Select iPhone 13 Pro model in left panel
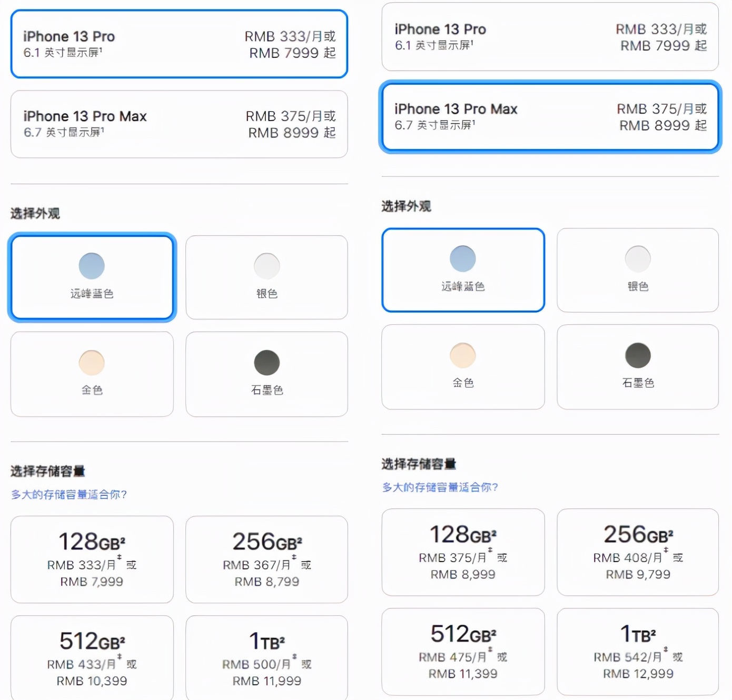 179,44
